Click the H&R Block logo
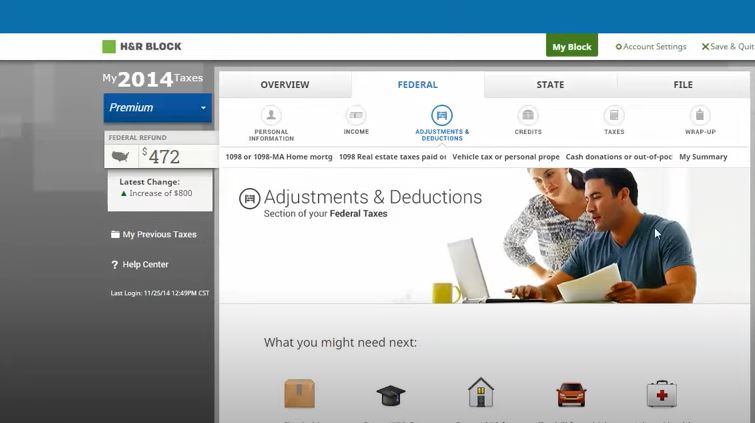The height and width of the screenshot is (423, 755). tap(142, 47)
